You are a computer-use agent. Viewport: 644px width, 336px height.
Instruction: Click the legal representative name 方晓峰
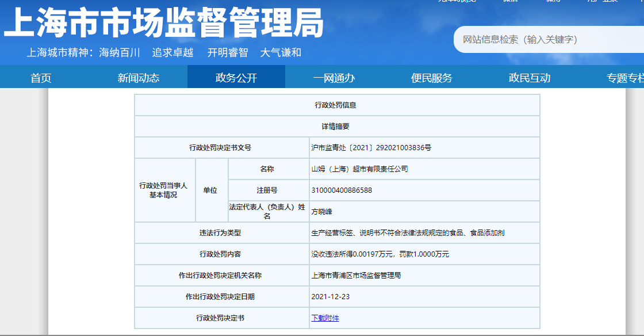(321, 211)
